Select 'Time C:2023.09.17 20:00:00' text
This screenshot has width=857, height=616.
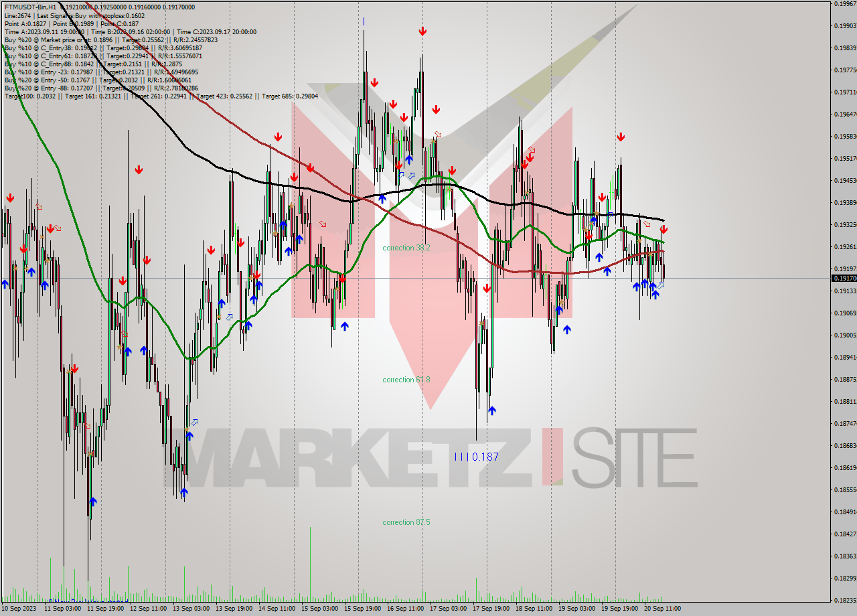pyautogui.click(x=217, y=31)
